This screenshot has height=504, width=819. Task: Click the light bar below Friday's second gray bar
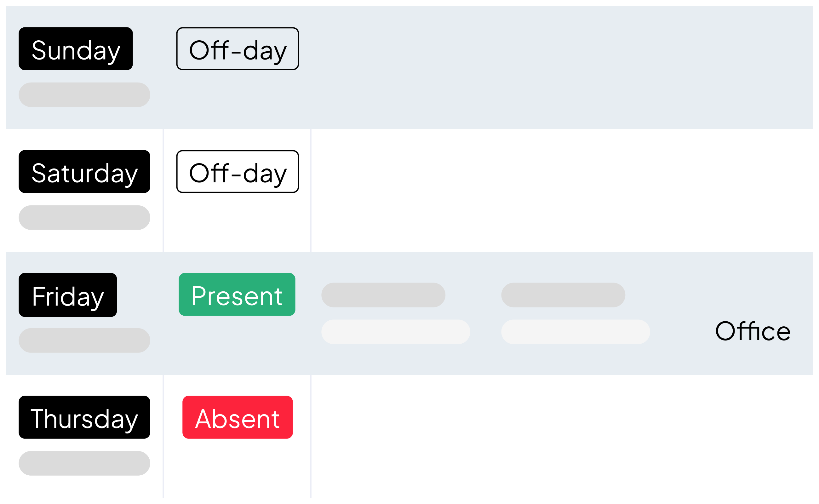[x=575, y=332]
